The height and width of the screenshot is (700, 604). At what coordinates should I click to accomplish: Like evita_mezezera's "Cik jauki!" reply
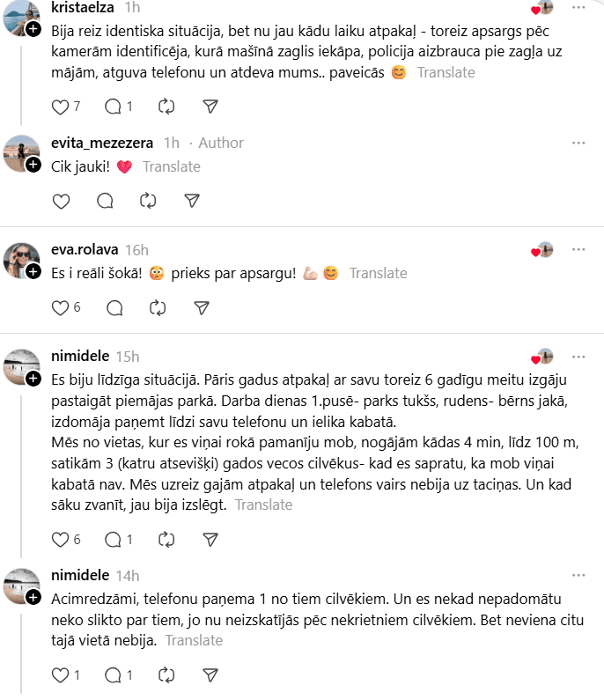point(61,201)
